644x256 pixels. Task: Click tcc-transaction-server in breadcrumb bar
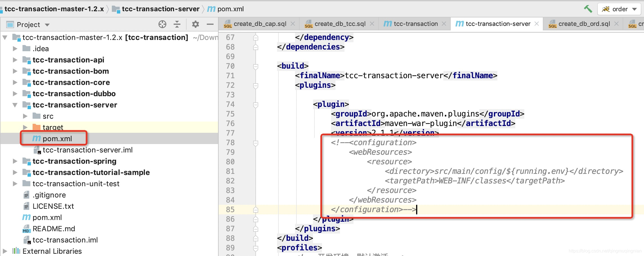[x=160, y=9]
